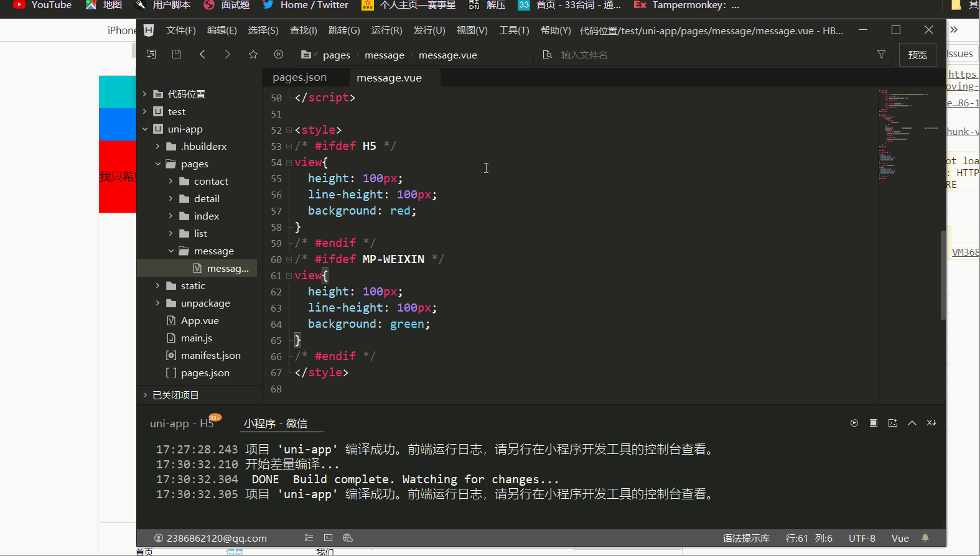
Task: Click the editor vertical scrollbar
Action: tap(943, 275)
